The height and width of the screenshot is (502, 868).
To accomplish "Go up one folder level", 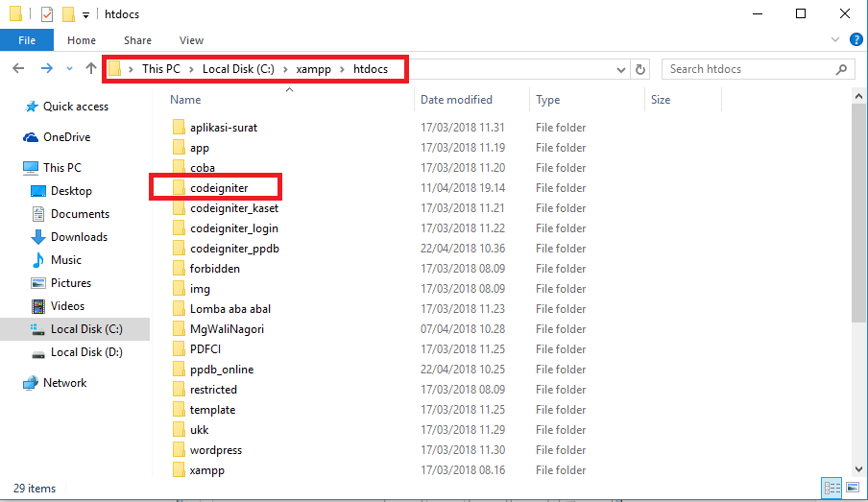I will [x=91, y=69].
